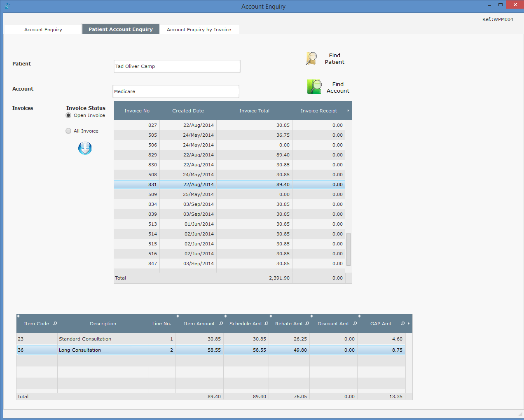Click the rebate total 76.05

click(x=300, y=397)
